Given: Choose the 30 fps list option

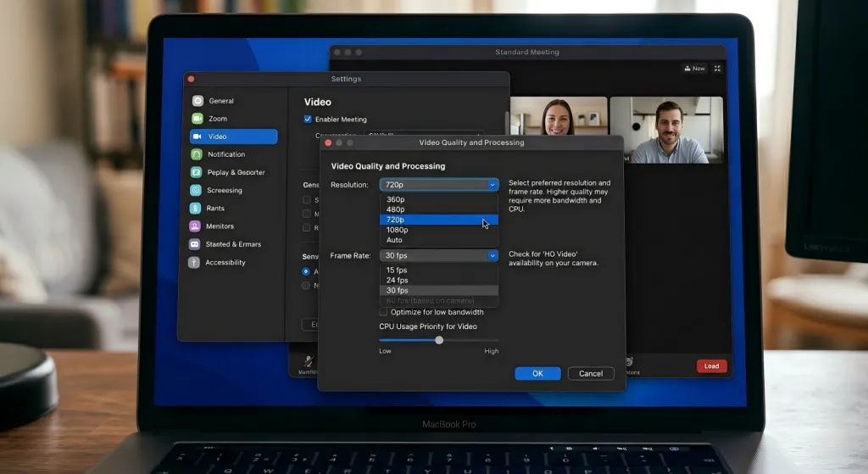Looking at the screenshot, I should point(439,290).
